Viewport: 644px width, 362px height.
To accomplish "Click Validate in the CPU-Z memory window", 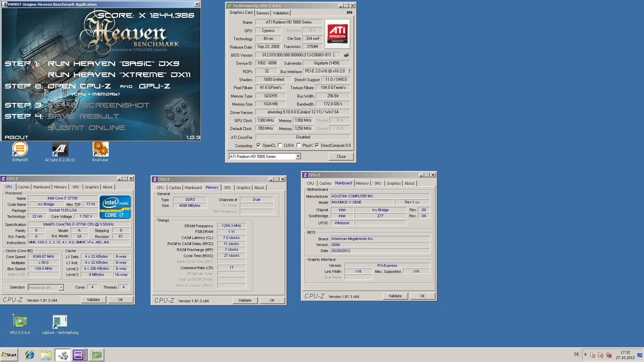I will [245, 300].
